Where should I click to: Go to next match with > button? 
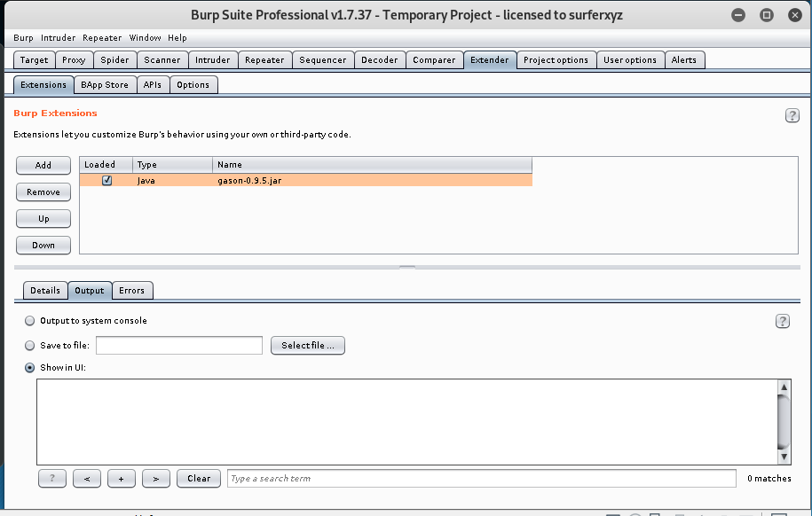(156, 479)
